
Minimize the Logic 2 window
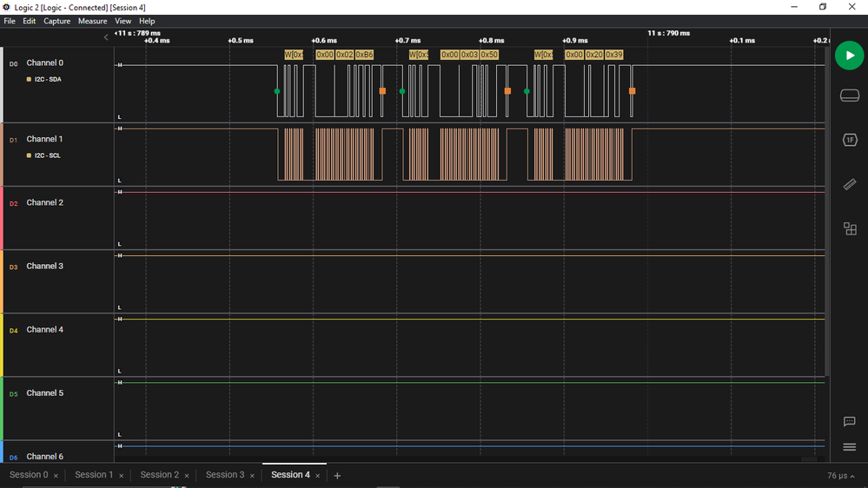[794, 7]
